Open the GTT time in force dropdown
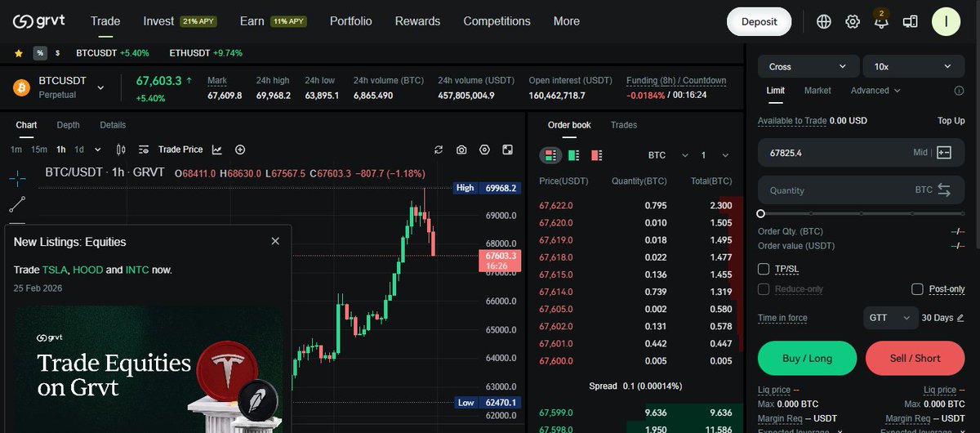Screen dimensions: 980x433 click(x=889, y=317)
